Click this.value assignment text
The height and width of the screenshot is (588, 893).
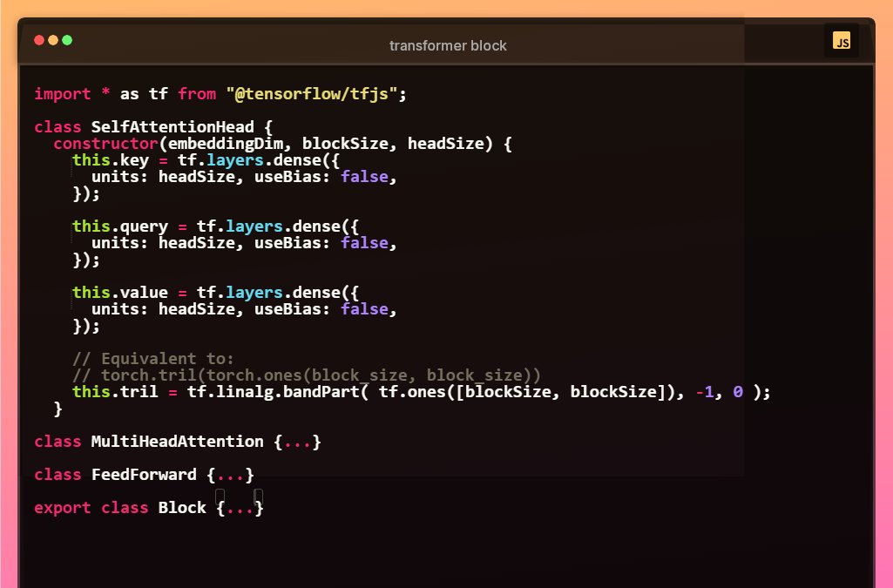click(120, 293)
